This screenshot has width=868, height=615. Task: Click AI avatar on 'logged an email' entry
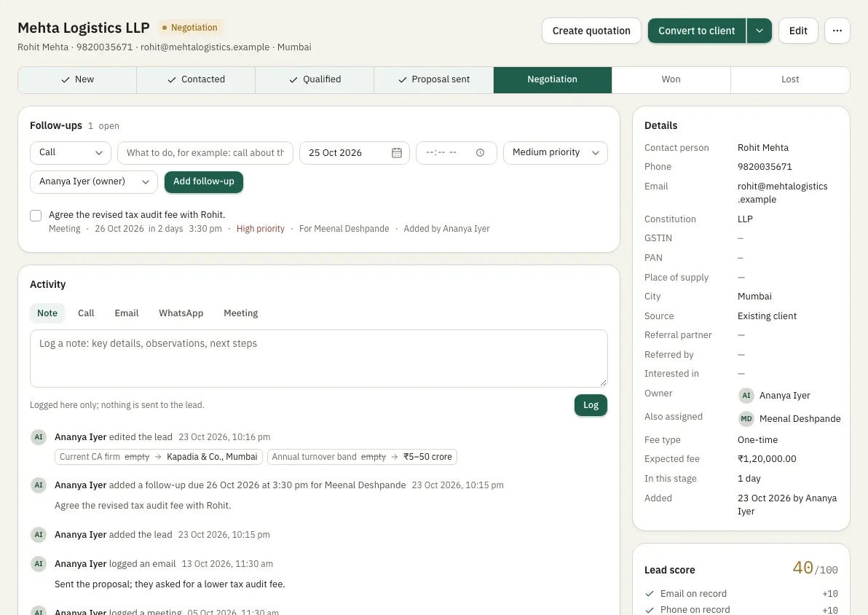[38, 563]
